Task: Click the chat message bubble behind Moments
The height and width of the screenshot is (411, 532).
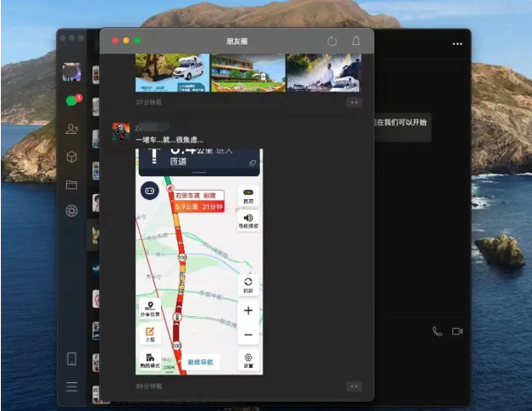Action: tap(402, 127)
